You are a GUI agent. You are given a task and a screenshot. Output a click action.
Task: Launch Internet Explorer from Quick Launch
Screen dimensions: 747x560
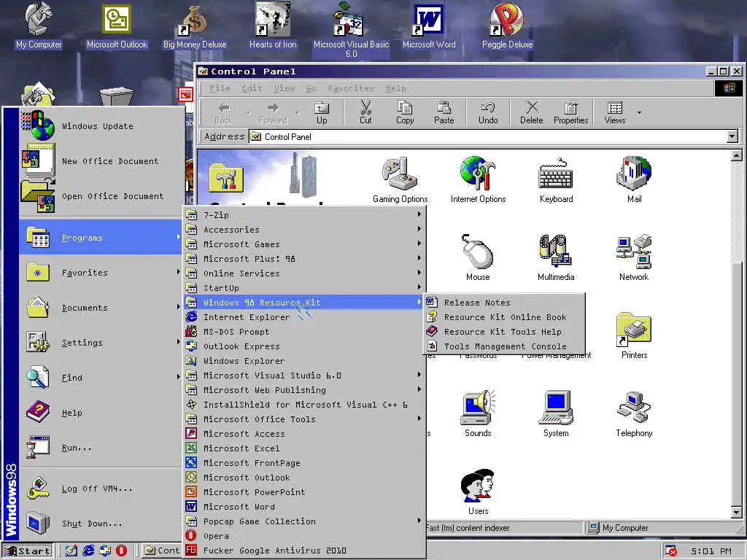click(88, 551)
